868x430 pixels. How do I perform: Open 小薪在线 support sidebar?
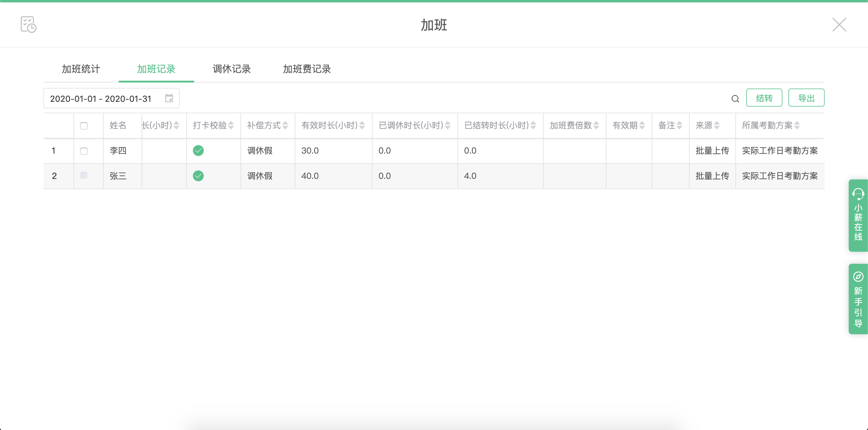858,216
